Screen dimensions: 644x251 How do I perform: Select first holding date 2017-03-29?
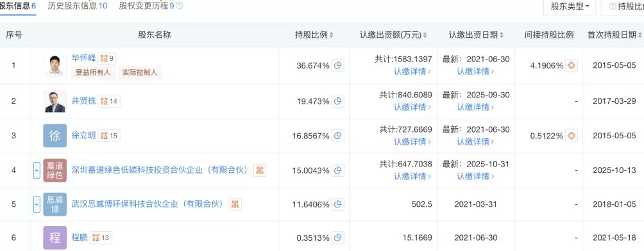tap(614, 101)
